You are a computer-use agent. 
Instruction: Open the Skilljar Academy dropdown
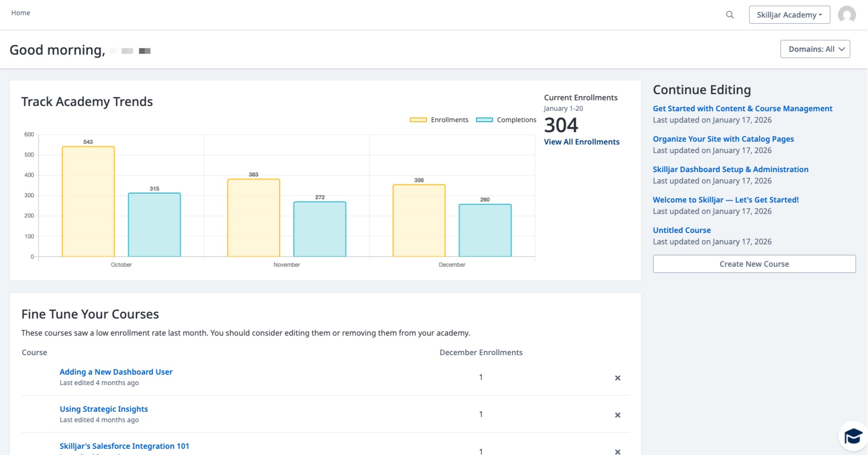789,15
